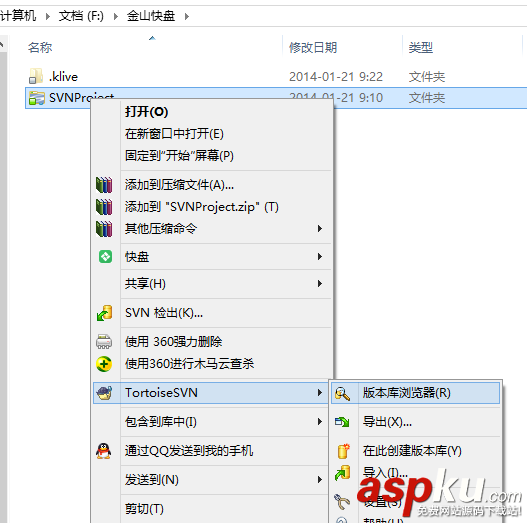Click 文档 (F:) in the address bar
Image resolution: width=527 pixels, height=523 pixels.
coord(81,16)
